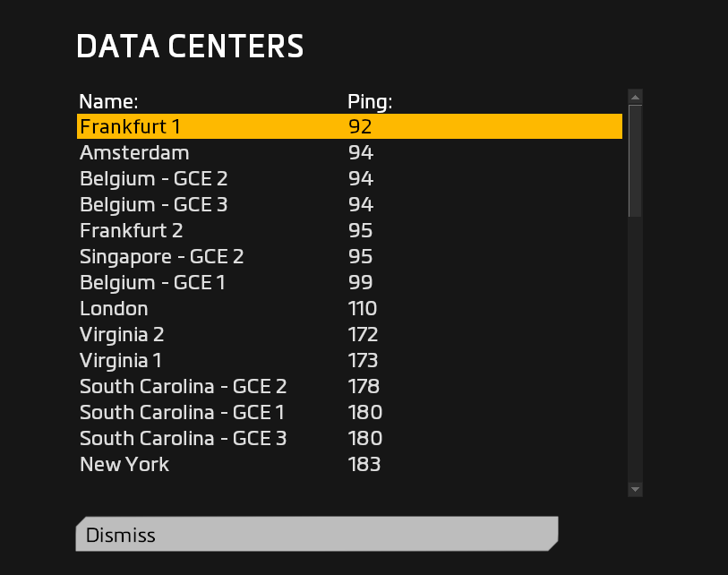Screen dimensions: 728x575
Task: Select South Carolina - GCE 2 entry
Action: (183, 387)
